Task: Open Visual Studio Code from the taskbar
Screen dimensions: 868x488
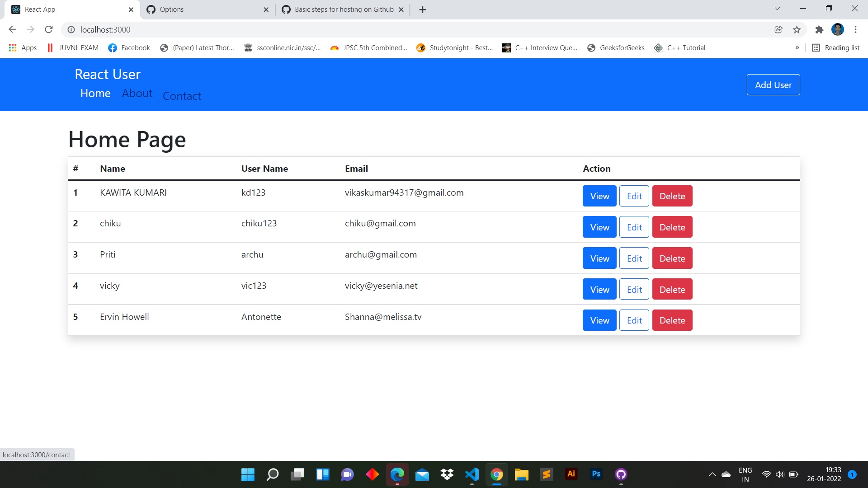Action: [472, 474]
